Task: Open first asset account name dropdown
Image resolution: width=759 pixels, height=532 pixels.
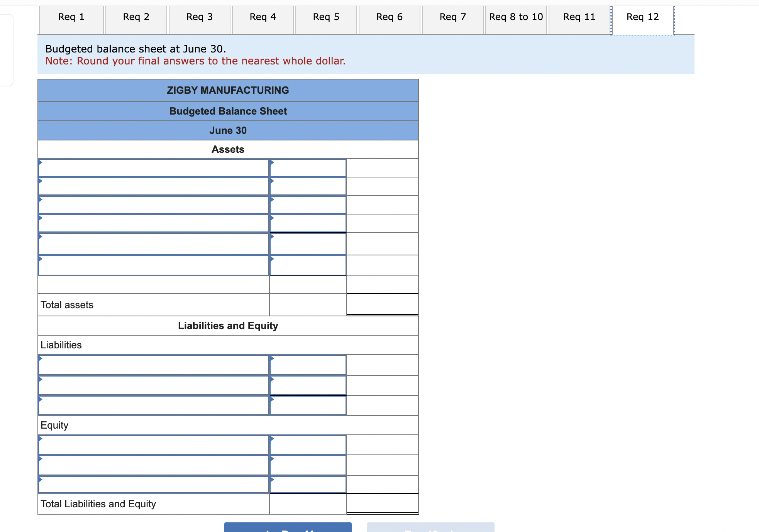Action: pos(153,168)
